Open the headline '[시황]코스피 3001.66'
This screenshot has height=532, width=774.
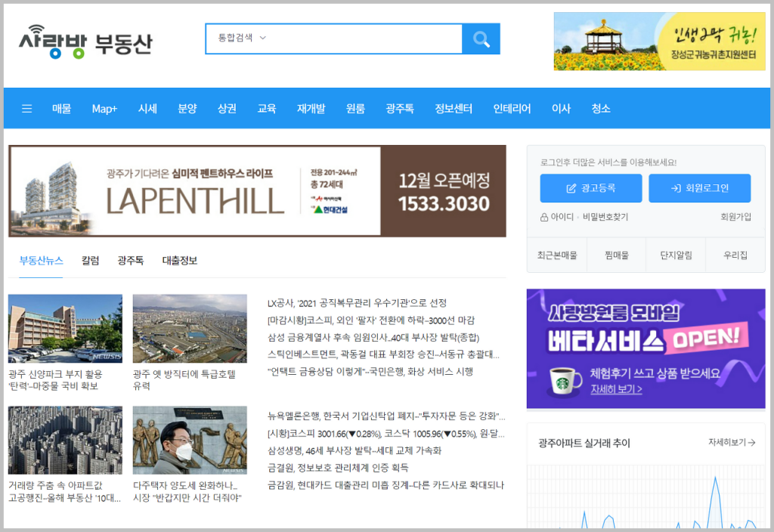[386, 434]
